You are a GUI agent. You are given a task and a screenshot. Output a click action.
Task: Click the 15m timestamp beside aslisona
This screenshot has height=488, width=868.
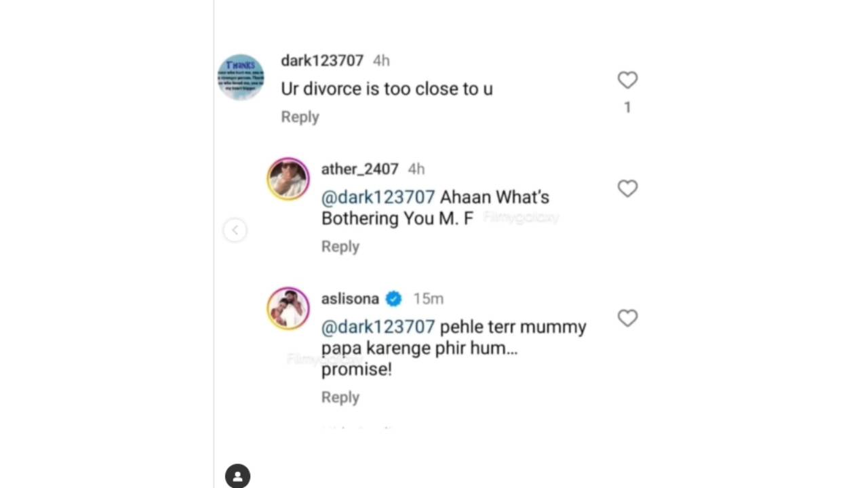click(428, 299)
